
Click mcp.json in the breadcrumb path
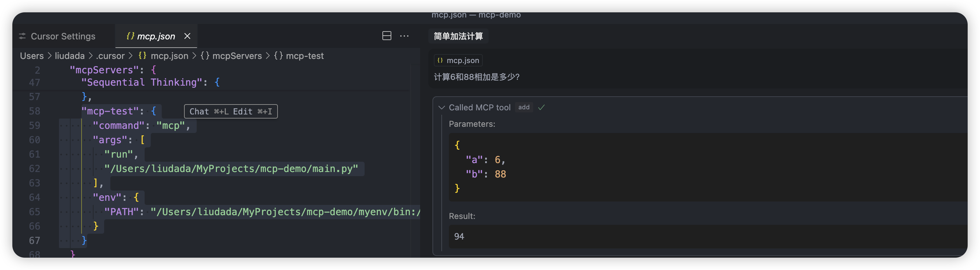169,56
